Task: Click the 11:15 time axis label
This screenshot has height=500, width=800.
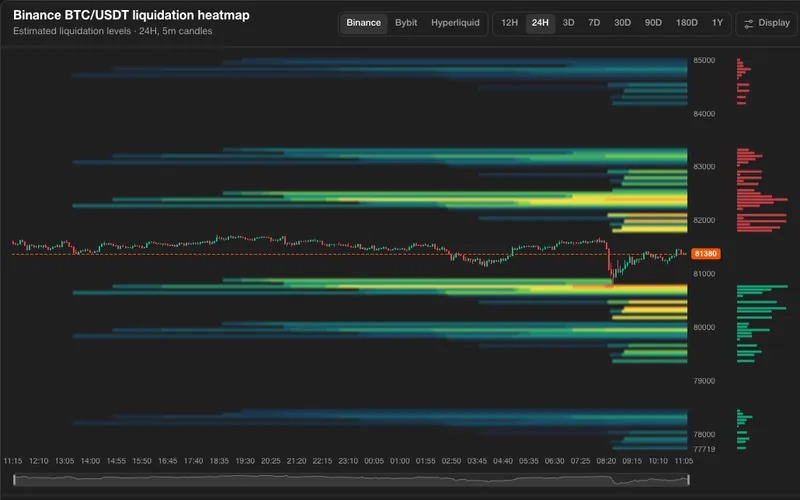Action: click(13, 461)
